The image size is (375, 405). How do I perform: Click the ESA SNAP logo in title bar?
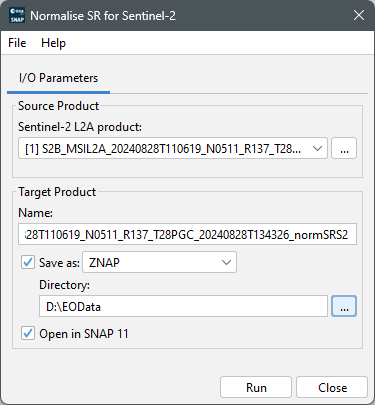click(17, 15)
